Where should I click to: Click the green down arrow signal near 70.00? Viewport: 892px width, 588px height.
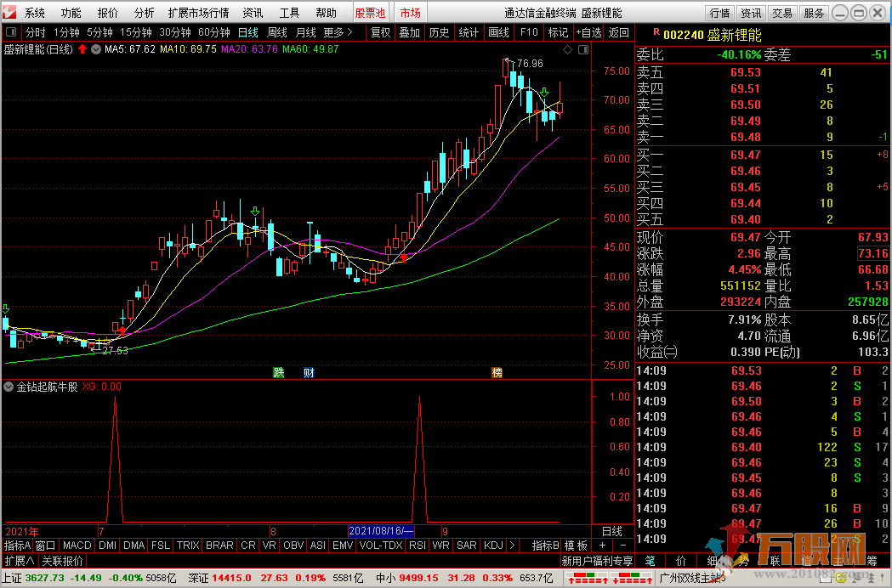544,92
